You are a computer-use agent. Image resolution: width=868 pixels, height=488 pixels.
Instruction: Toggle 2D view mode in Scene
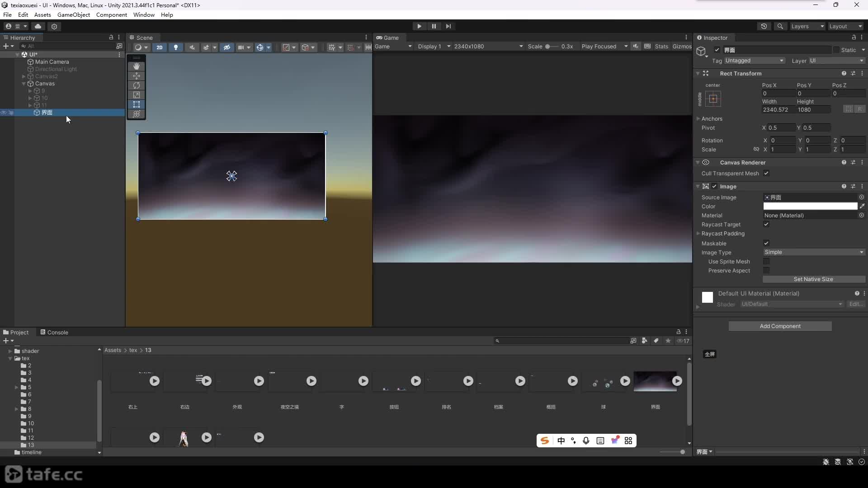point(160,47)
